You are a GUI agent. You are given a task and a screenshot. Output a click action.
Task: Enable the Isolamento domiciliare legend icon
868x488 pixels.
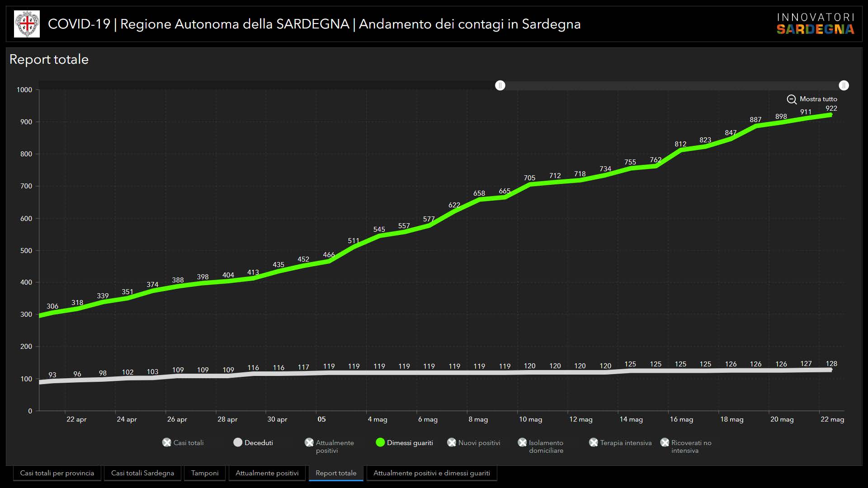(x=522, y=442)
